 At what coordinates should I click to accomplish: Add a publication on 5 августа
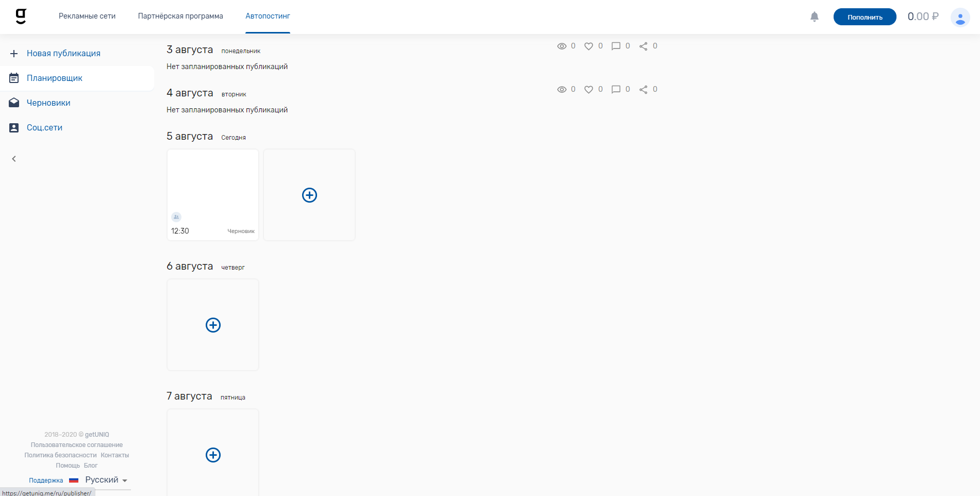pyautogui.click(x=309, y=195)
